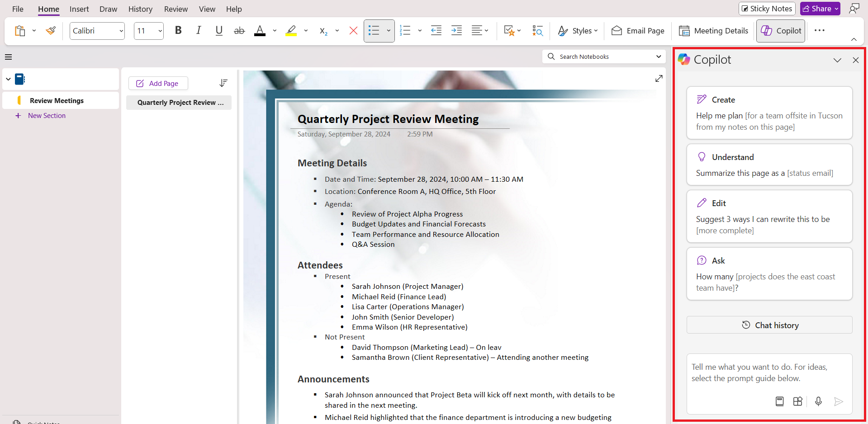The height and width of the screenshot is (424, 868).
Task: Switch to the History tab
Action: (x=140, y=9)
